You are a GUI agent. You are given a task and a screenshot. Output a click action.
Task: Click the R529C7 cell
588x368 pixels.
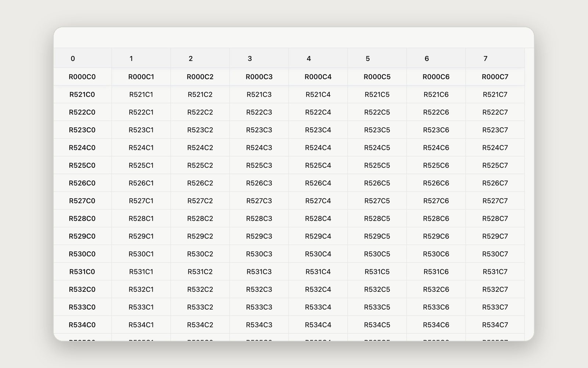(495, 236)
